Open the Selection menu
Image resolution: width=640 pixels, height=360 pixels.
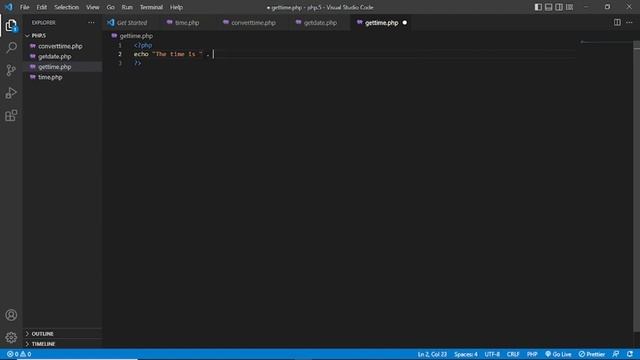click(x=66, y=7)
